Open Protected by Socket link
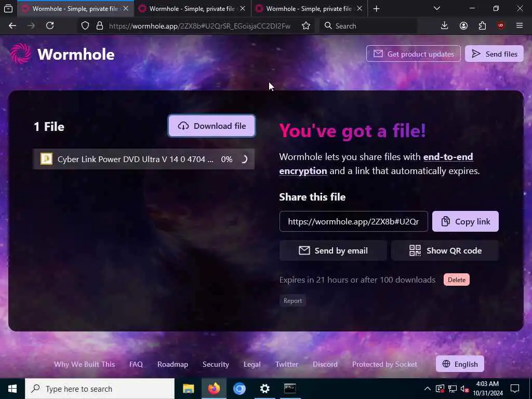This screenshot has width=532, height=399. [384, 364]
